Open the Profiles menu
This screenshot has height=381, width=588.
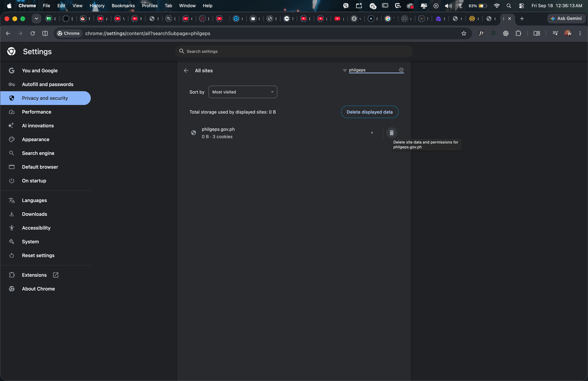tap(149, 6)
